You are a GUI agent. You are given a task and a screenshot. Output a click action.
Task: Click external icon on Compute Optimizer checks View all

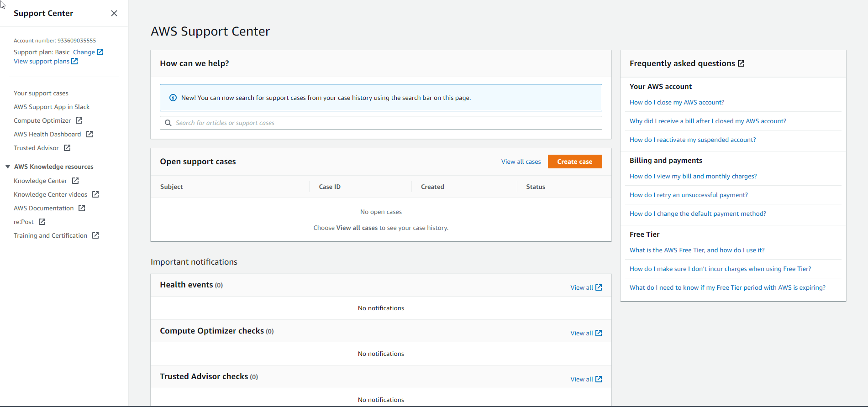tap(599, 333)
